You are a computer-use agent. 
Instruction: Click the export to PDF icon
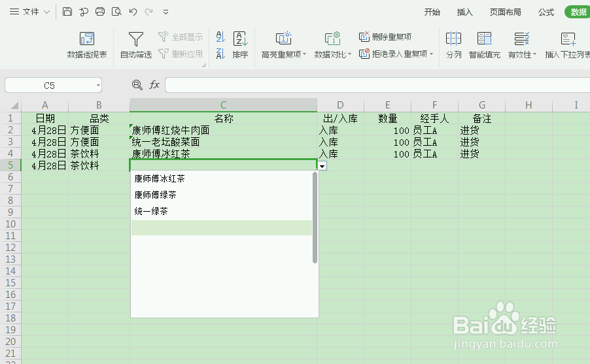pos(84,12)
